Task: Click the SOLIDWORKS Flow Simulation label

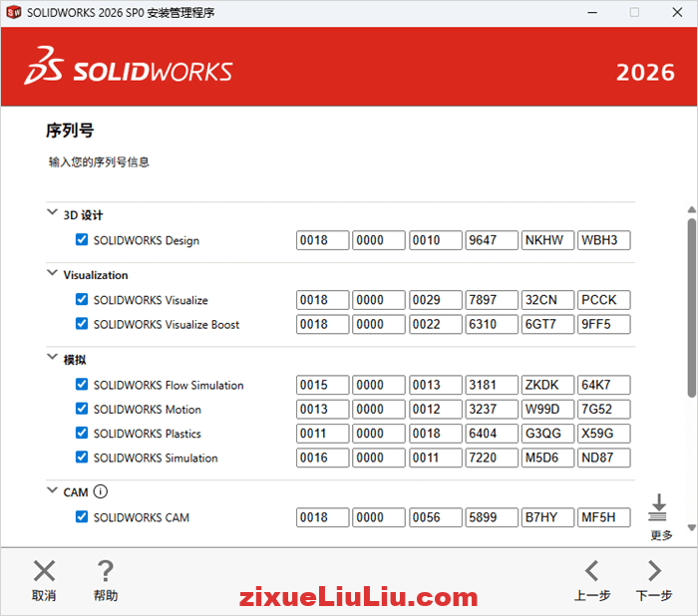Action: pos(169,385)
